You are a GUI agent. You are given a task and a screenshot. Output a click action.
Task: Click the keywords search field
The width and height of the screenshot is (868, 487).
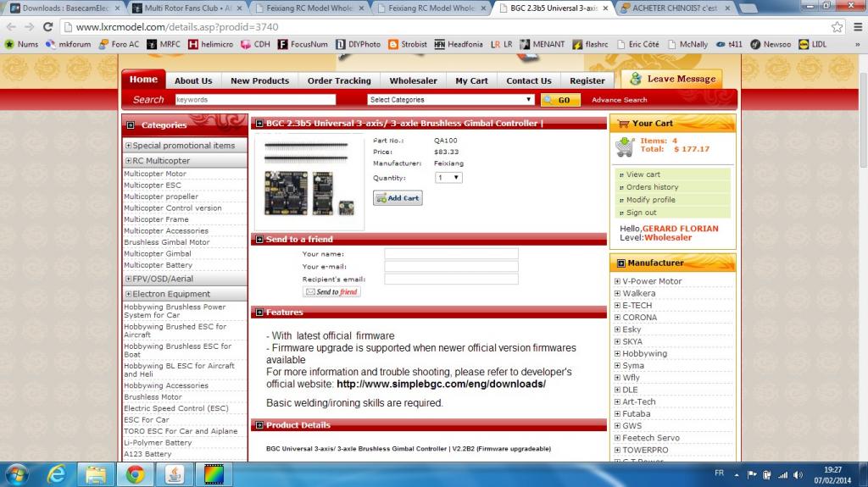pyautogui.click(x=255, y=100)
